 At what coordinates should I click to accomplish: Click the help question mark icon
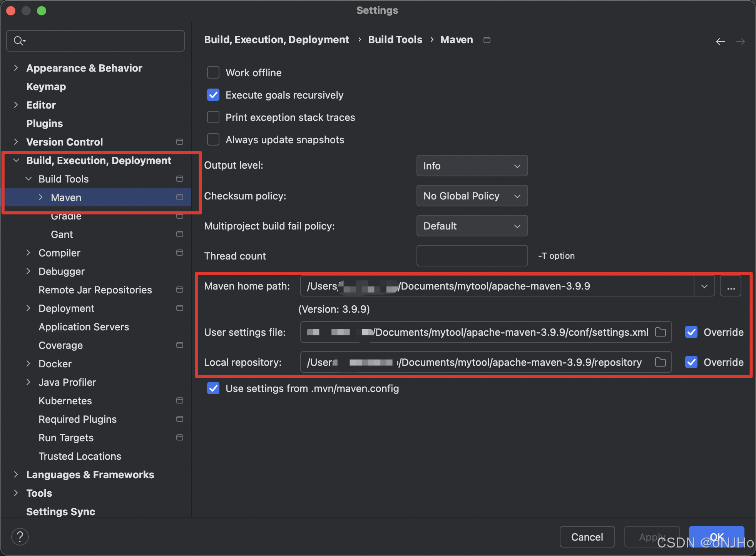tap(20, 537)
